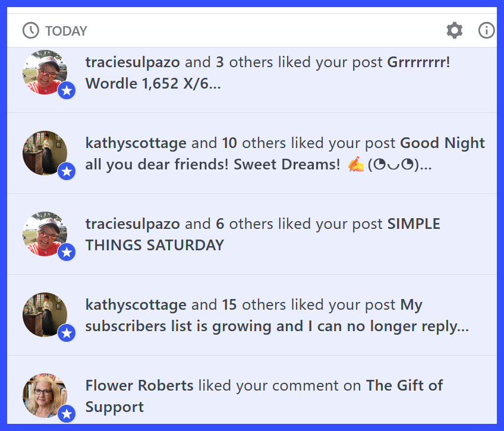Image resolution: width=504 pixels, height=431 pixels.
Task: Click star badge on SIMPLE THINGS SATURDAY avatar
Action: click(67, 253)
